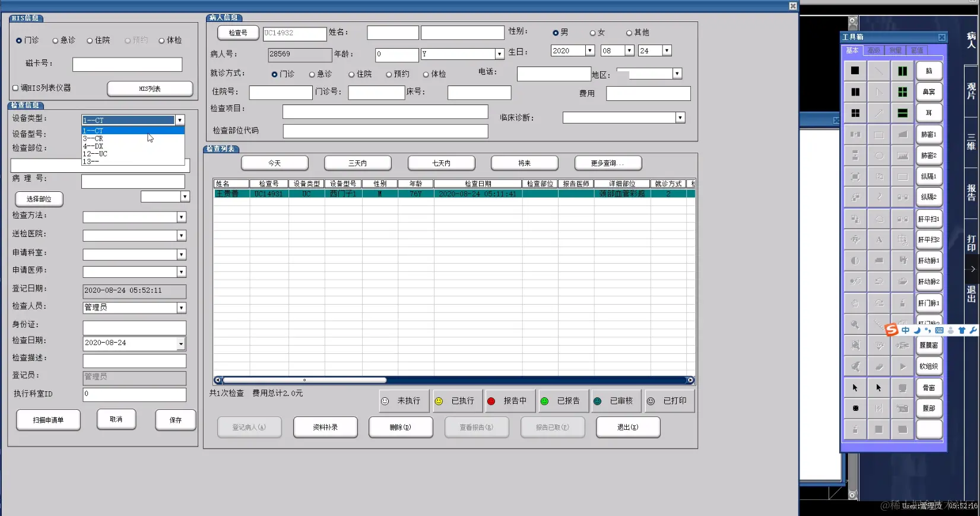Choose the green two-column layout icon

902,71
